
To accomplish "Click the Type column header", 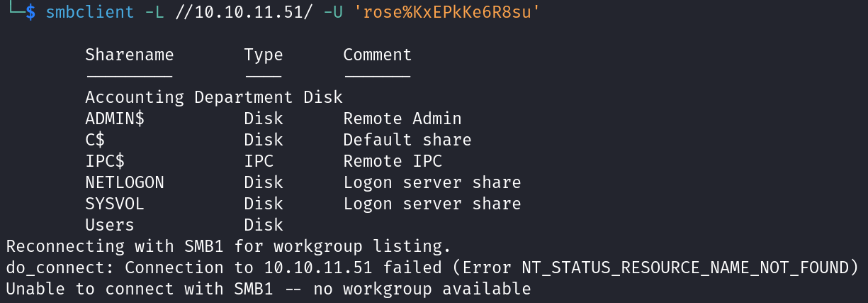I will click(x=264, y=55).
